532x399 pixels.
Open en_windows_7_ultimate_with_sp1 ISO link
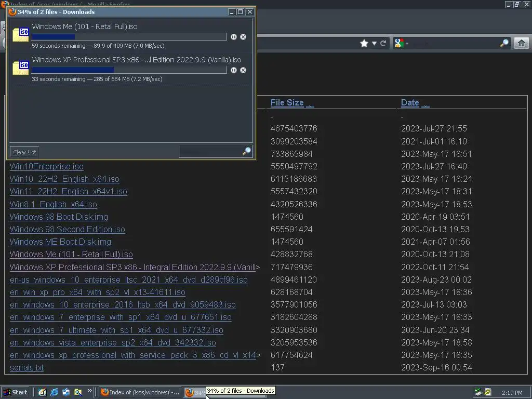point(116,330)
